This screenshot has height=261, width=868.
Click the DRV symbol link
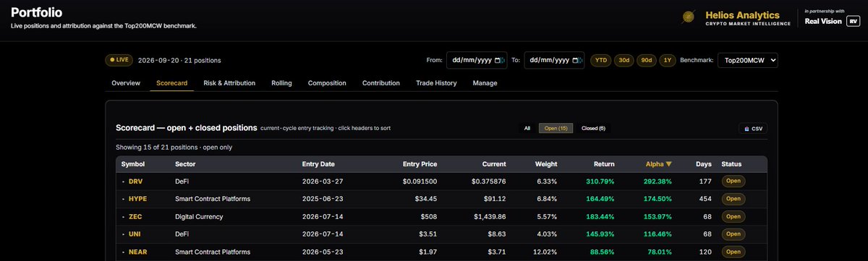(135, 181)
